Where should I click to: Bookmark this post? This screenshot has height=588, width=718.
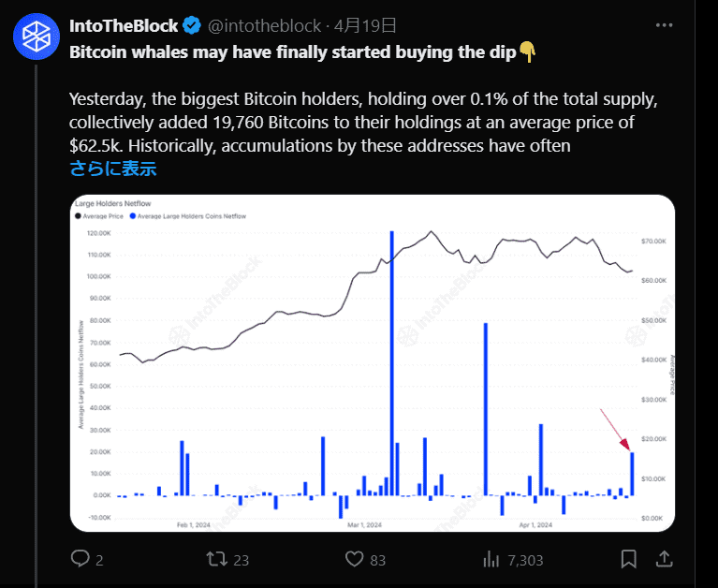[629, 559]
